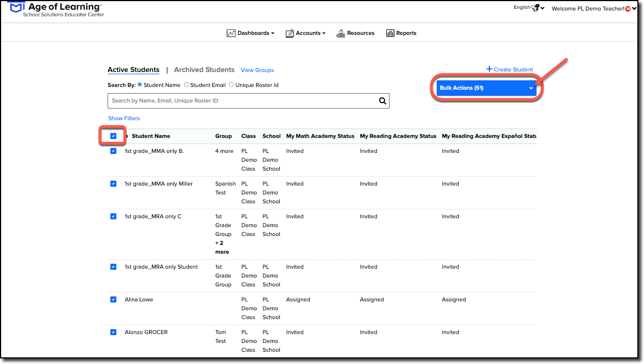644x364 pixels.
Task: Switch to the Archived Students tab
Action: [x=204, y=70]
